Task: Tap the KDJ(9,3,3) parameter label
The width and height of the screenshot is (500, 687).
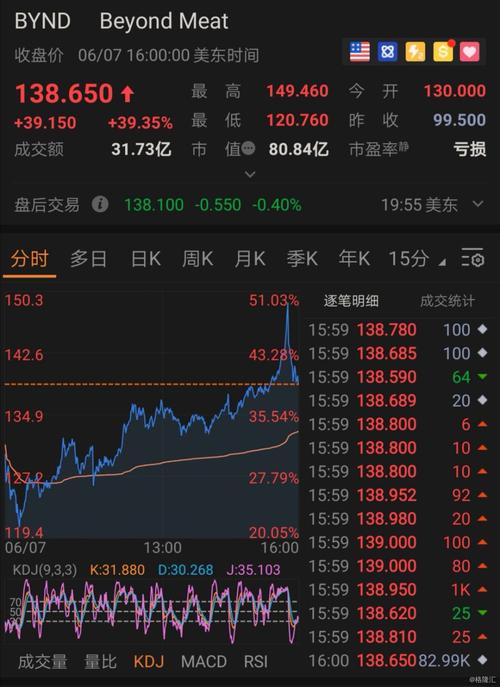Action: click(x=45, y=570)
